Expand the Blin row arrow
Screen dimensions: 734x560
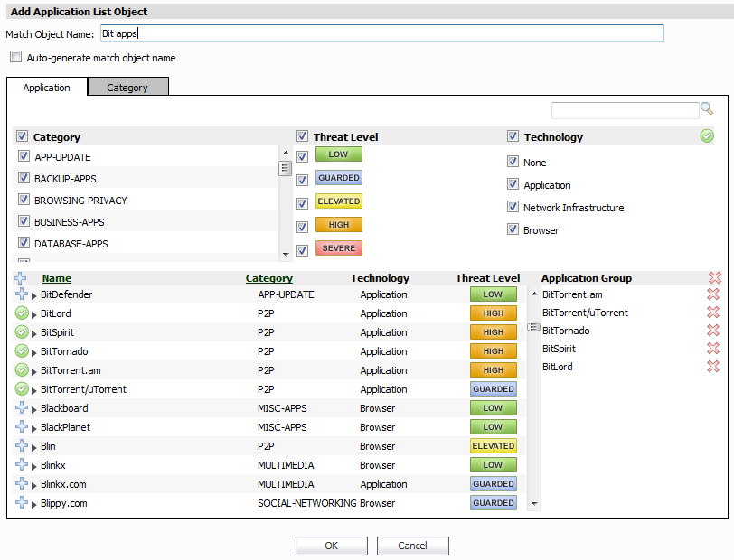click(x=34, y=447)
